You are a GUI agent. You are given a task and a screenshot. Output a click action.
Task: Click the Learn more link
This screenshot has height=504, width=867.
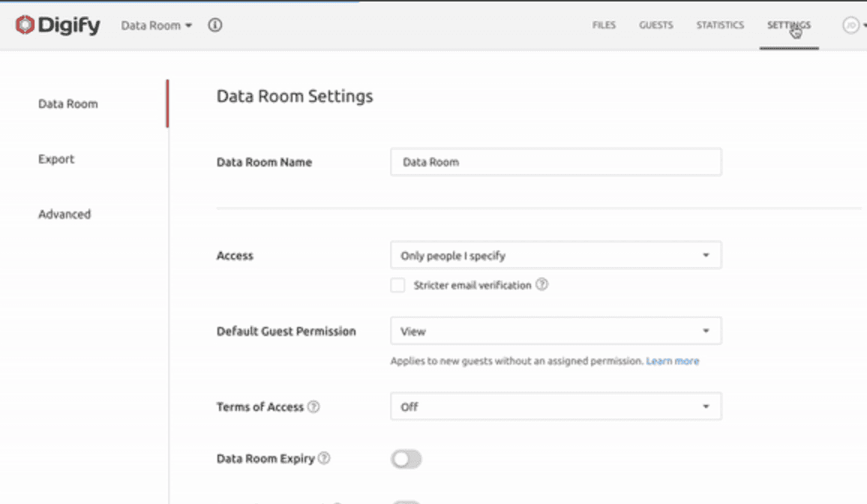[x=673, y=361]
